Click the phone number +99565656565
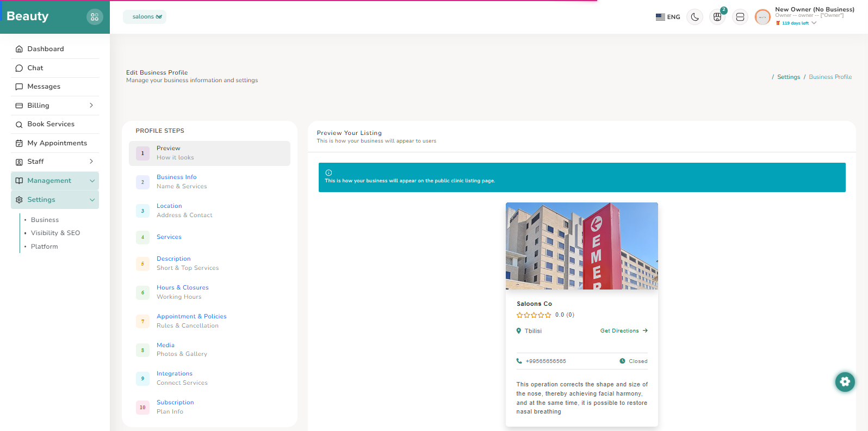The height and width of the screenshot is (431, 868). point(545,361)
